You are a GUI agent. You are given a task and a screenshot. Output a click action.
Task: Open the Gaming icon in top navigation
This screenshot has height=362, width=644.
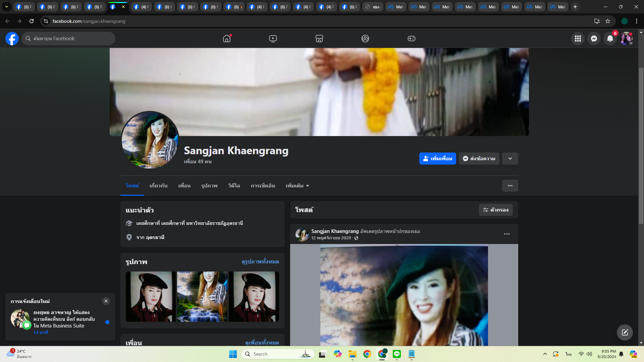411,39
